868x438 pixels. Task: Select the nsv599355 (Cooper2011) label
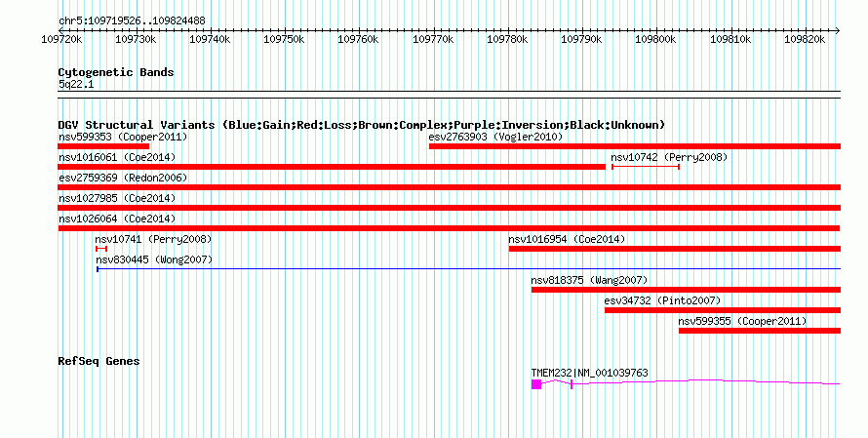click(742, 321)
